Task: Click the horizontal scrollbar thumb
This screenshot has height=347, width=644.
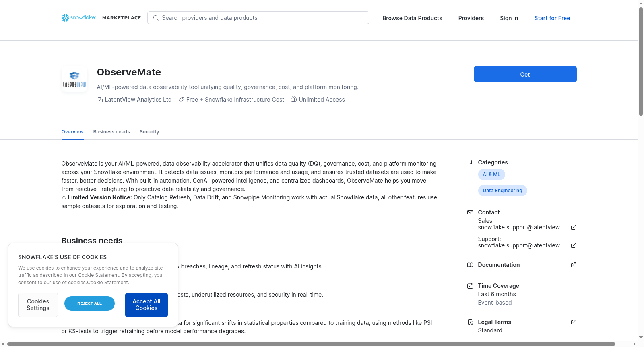Action: [x=311, y=344]
